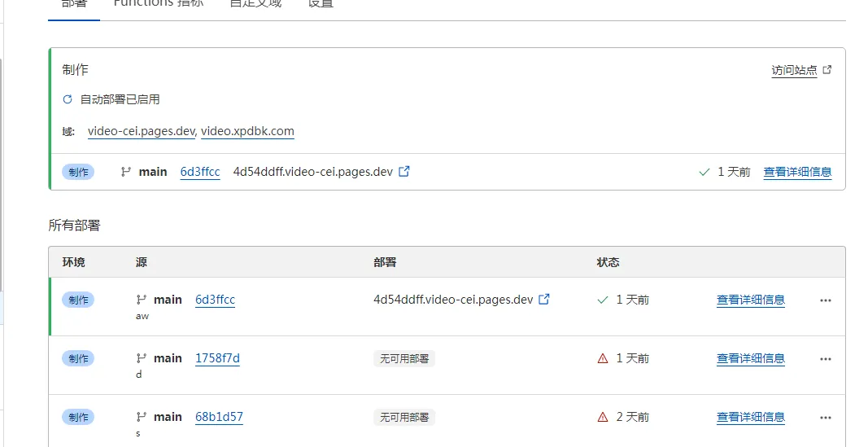Click the refresh icon next to 自动部署已启用
The width and height of the screenshot is (868, 447).
click(x=68, y=99)
